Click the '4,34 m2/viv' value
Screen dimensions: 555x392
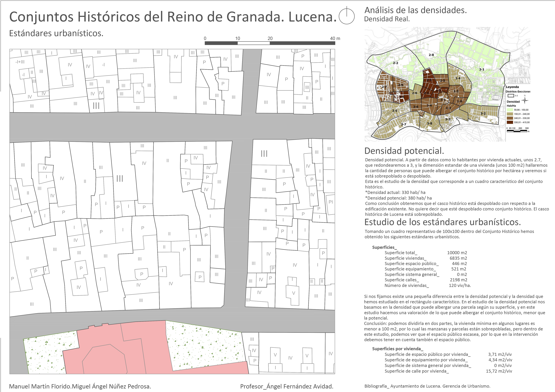500,360
